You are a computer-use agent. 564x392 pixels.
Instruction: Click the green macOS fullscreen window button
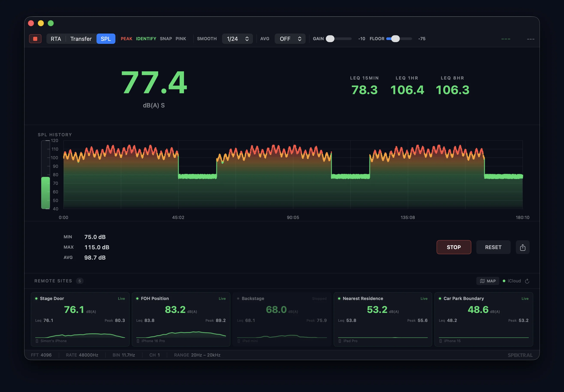pos(51,23)
